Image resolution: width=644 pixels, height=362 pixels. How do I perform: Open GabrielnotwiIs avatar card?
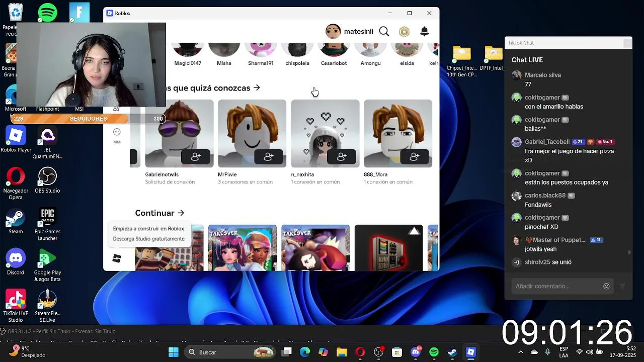pyautogui.click(x=179, y=133)
